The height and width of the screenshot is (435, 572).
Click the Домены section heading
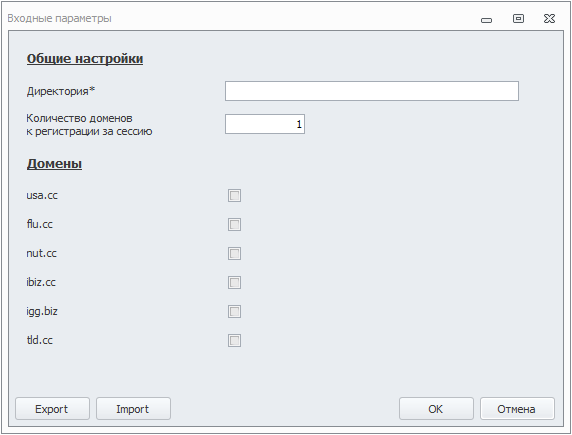[54, 163]
